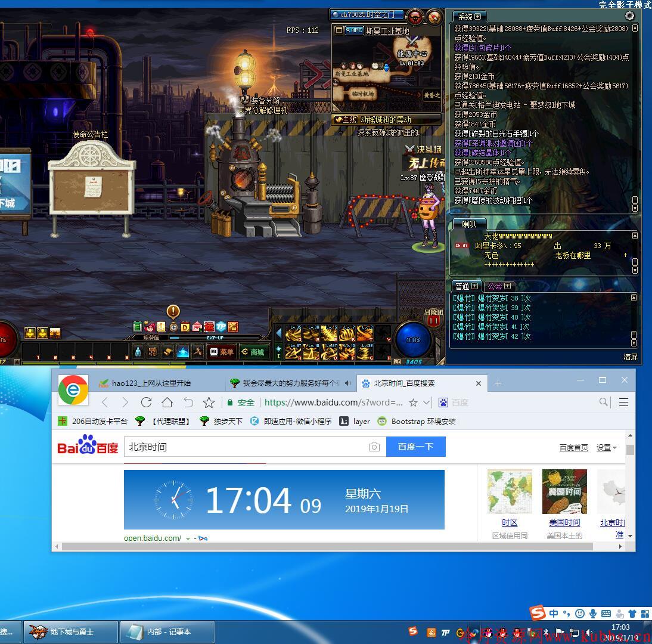Mute audio on the 我会尽最大的努力 tab
652x644 pixels.
[x=348, y=383]
